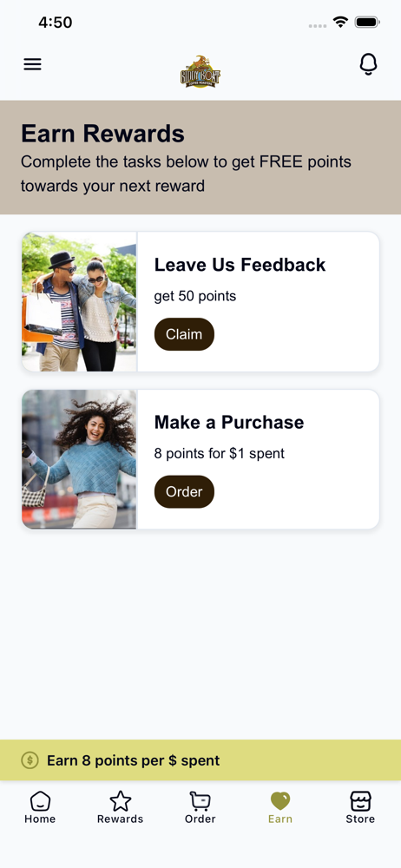Tap the Store shop icon
The width and height of the screenshot is (401, 868).
point(360,800)
